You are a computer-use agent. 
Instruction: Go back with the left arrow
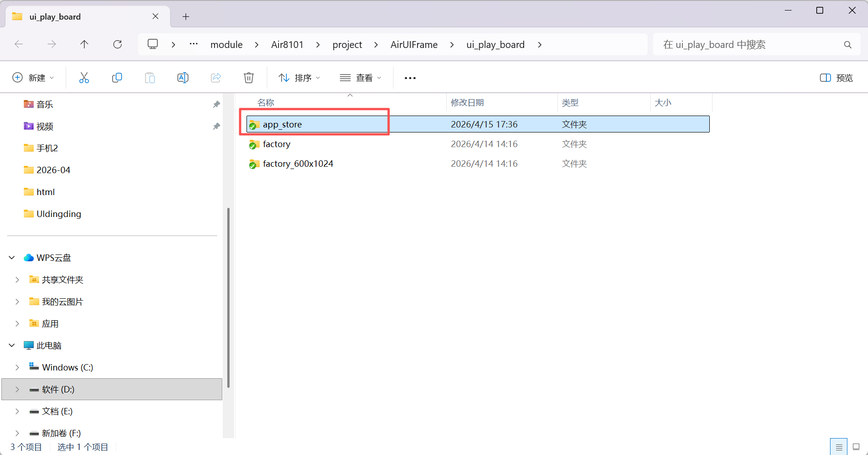tap(19, 44)
